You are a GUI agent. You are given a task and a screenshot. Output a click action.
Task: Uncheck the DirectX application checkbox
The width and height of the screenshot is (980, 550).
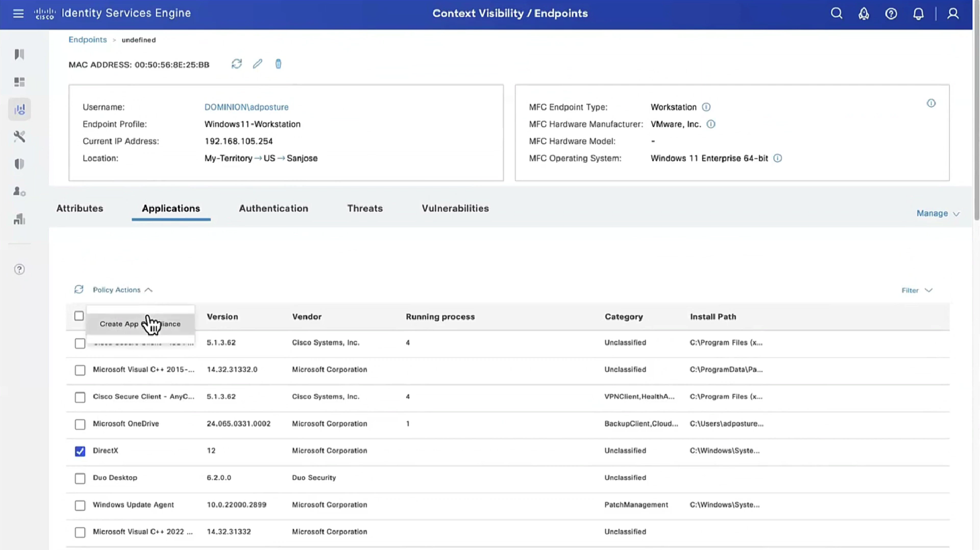[x=80, y=451]
